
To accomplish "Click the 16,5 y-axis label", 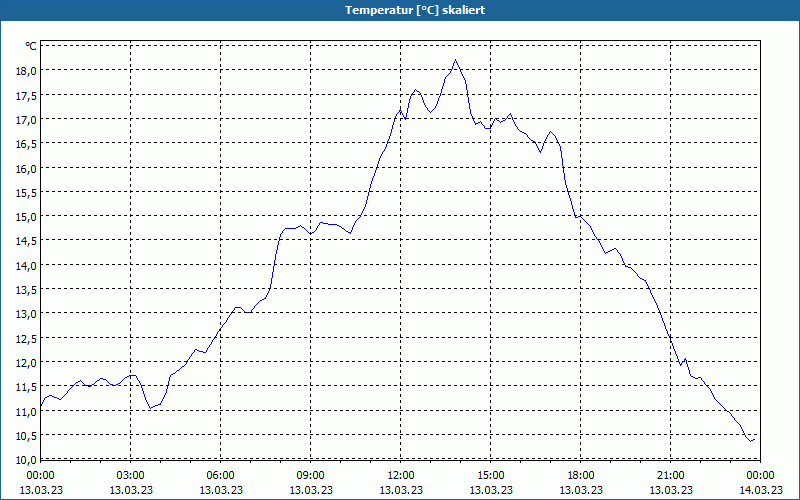I will coord(26,144).
